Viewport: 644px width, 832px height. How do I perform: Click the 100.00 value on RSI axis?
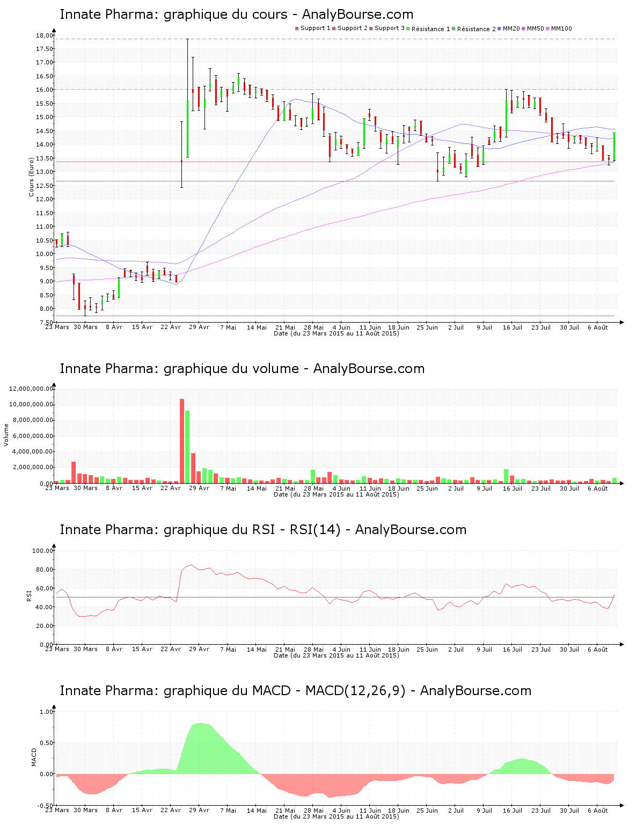[43, 551]
